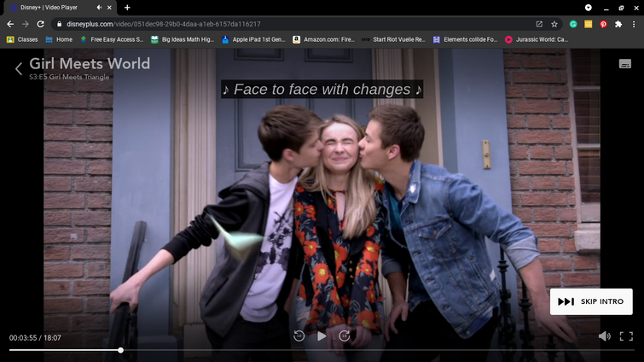Click the Skip Intro button
The width and height of the screenshot is (644, 362).
[x=591, y=301]
